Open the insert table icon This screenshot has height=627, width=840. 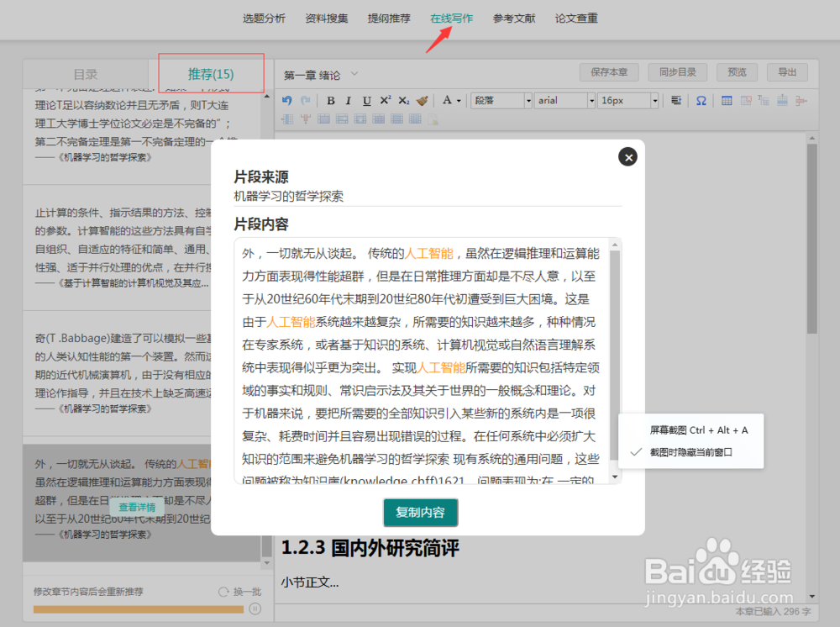[726, 100]
